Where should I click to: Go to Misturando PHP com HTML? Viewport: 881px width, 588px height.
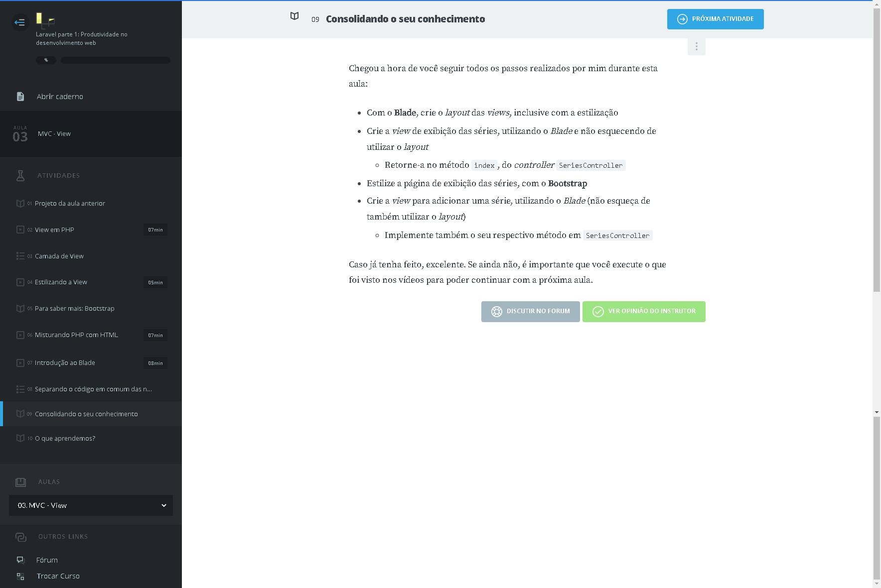tap(76, 335)
